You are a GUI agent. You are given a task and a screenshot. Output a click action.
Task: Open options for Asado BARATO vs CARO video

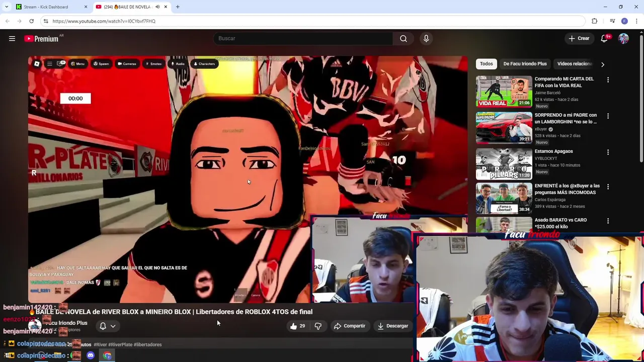[x=608, y=221]
